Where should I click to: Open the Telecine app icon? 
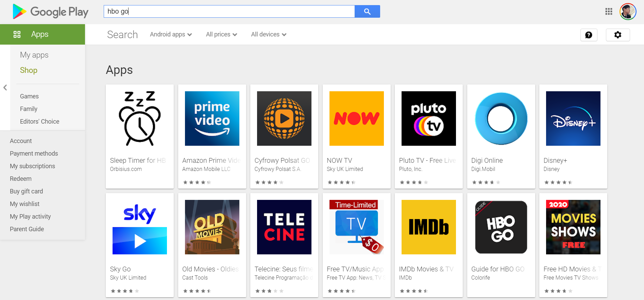pyautogui.click(x=284, y=227)
